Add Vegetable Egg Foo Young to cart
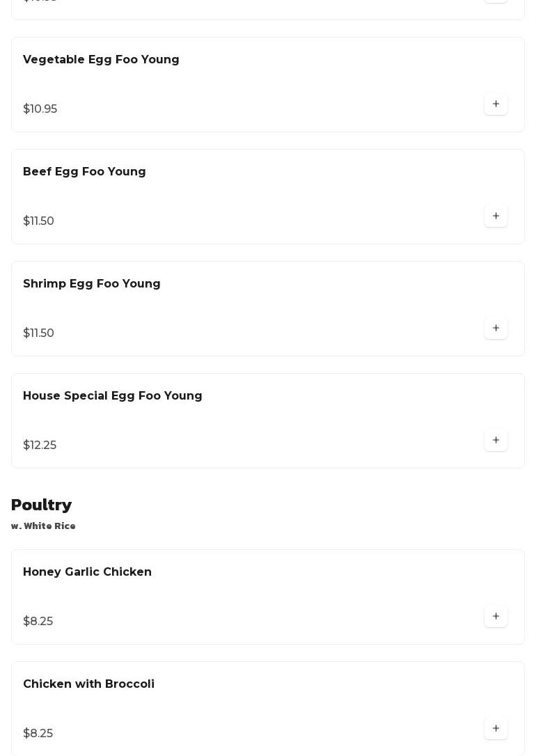The image size is (536, 756). click(496, 104)
